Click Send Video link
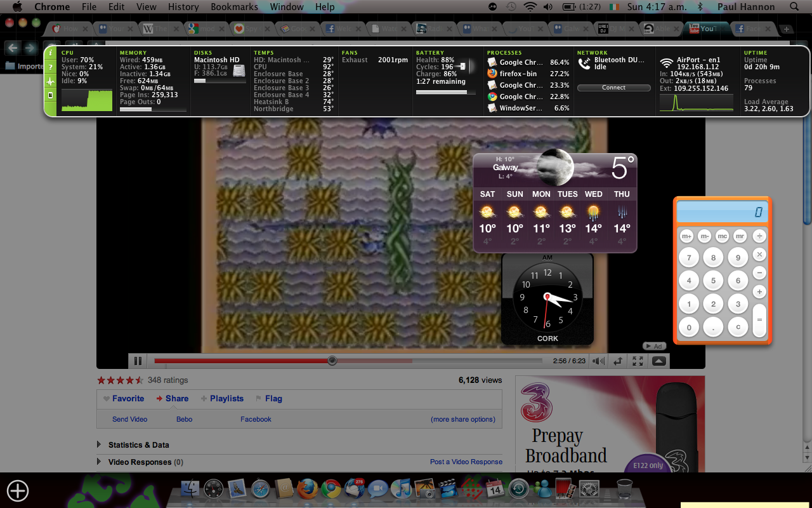The width and height of the screenshot is (812, 508). pos(129,419)
